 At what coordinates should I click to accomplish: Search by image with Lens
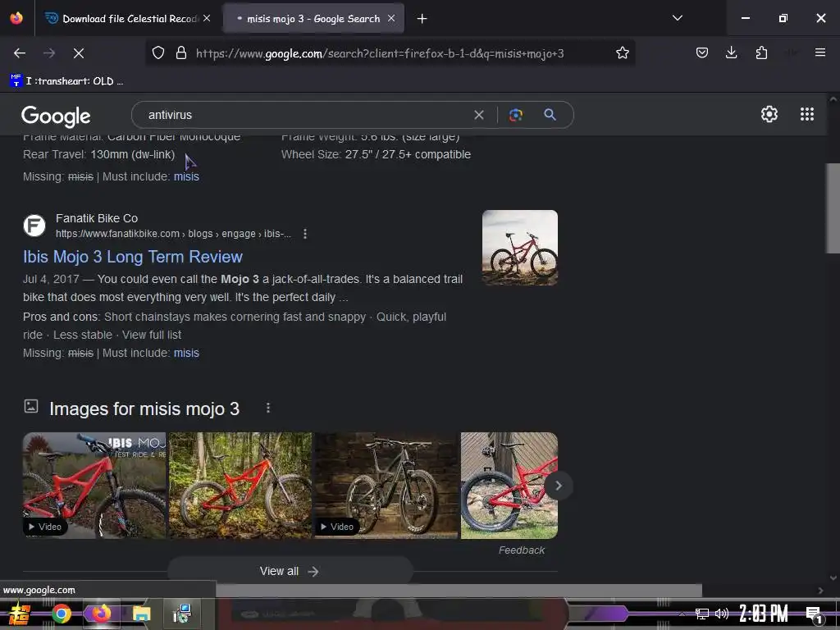pyautogui.click(x=515, y=115)
